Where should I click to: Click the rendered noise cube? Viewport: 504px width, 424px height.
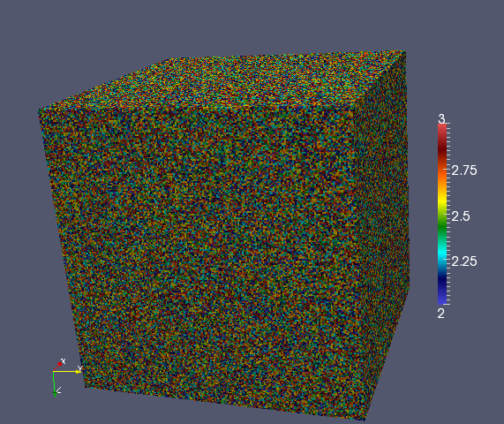[x=224, y=235]
